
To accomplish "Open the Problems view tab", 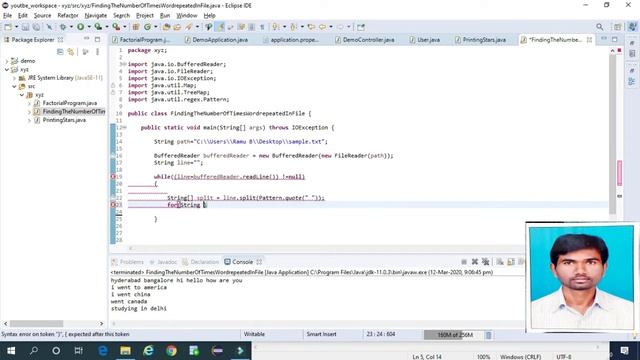I will (x=128, y=262).
